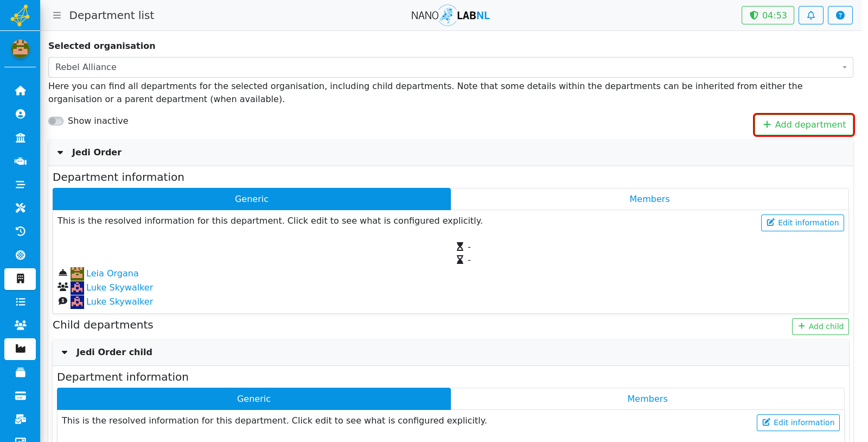This screenshot has width=868, height=442.
Task: Click the stacked layers sidebar icon
Action: (x=20, y=372)
